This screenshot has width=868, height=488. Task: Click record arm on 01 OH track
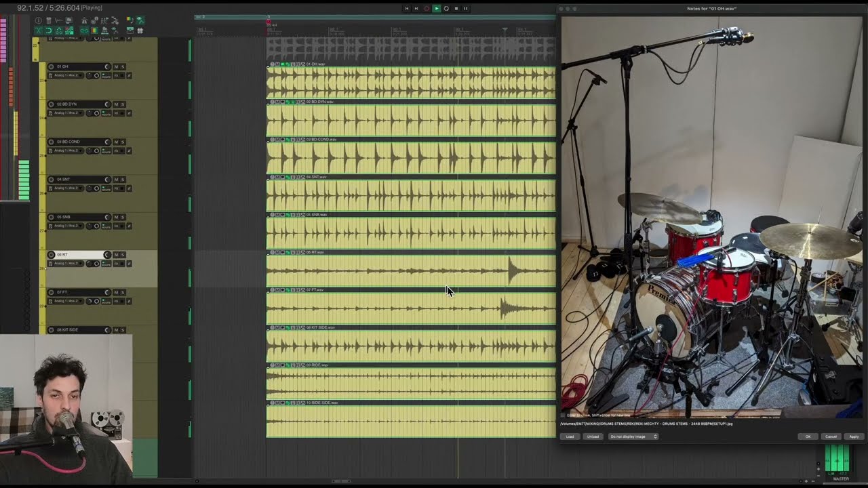51,66
